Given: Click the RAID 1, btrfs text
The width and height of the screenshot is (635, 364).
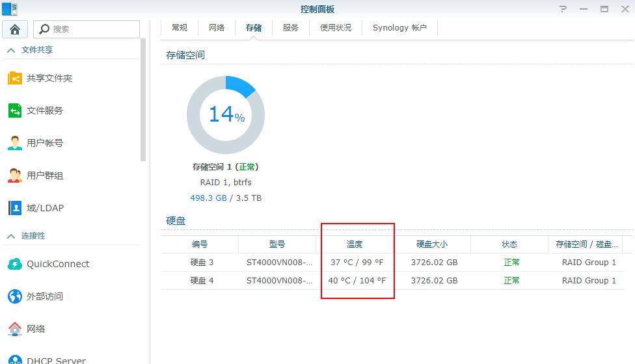Looking at the screenshot, I should pos(226,183).
